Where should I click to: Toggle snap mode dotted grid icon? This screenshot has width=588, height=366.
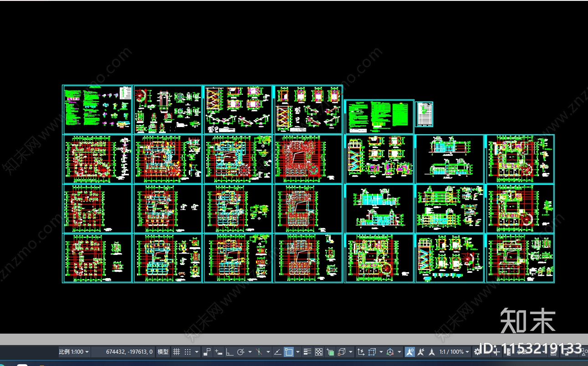[188, 351]
